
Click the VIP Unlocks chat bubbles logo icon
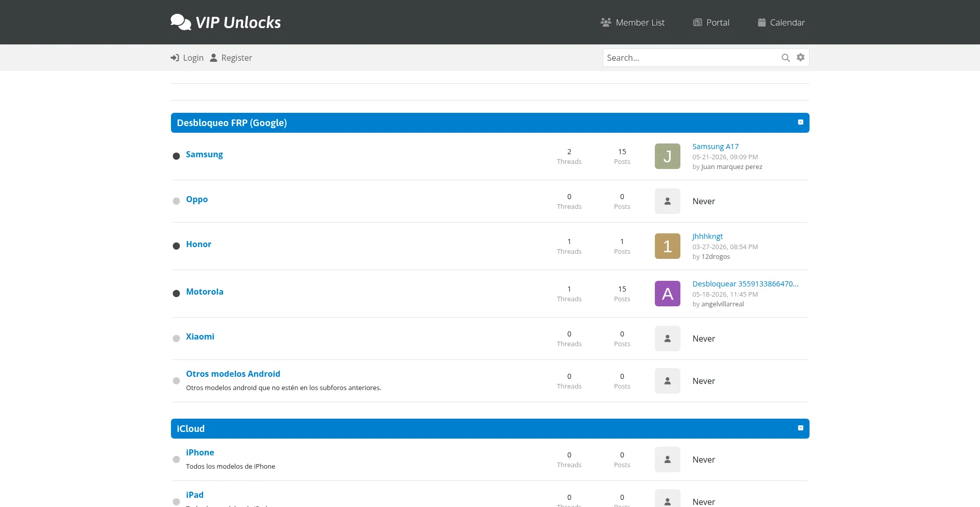(181, 22)
